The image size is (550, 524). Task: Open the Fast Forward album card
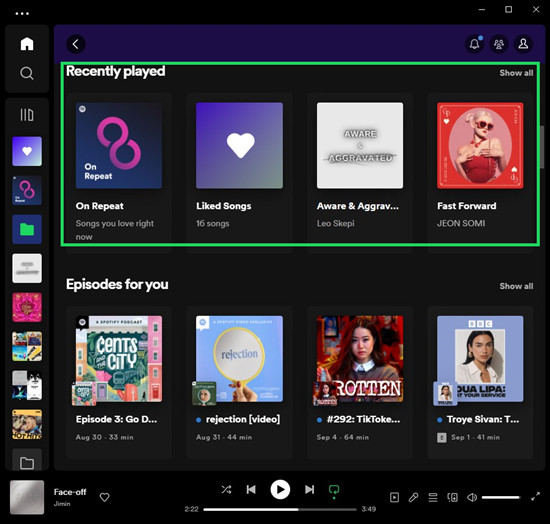(x=480, y=172)
